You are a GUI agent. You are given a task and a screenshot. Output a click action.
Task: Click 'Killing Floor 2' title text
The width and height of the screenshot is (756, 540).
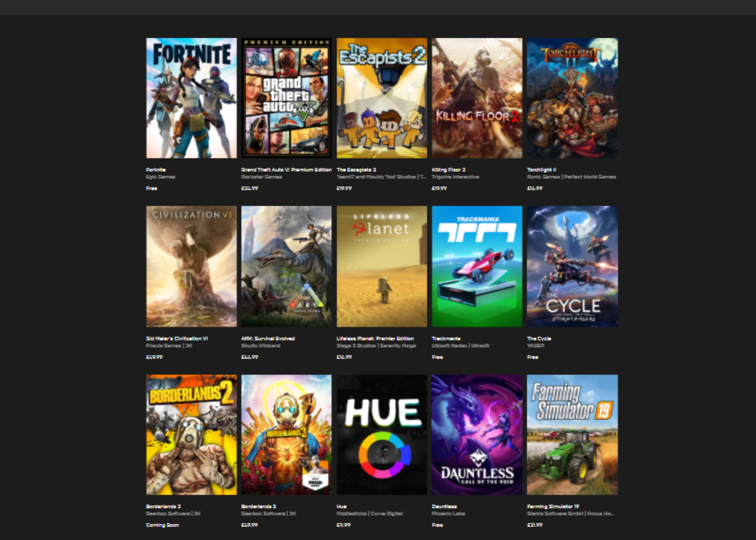pyautogui.click(x=448, y=170)
